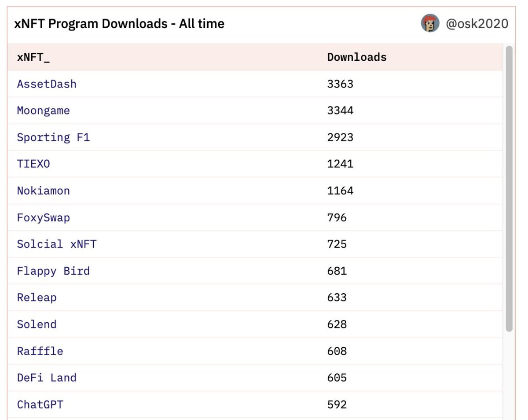Open the AssetDash link

click(46, 84)
